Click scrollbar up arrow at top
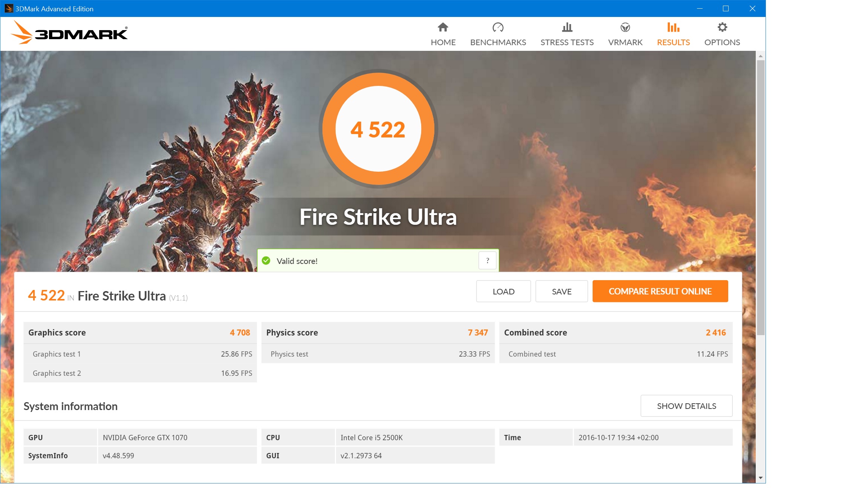868x488 pixels. point(761,56)
